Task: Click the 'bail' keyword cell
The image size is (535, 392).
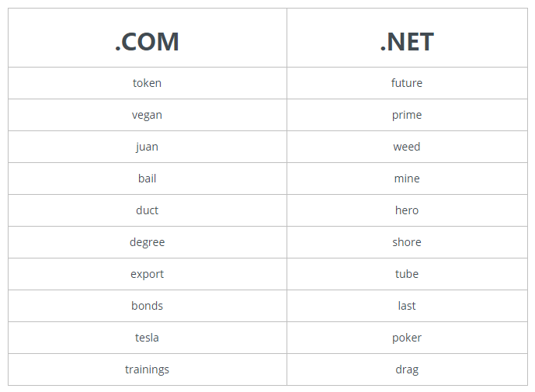Action: pyautogui.click(x=147, y=179)
